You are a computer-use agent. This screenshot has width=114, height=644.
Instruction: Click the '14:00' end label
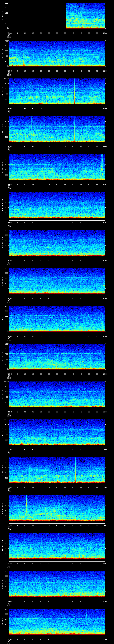pos(105,184)
